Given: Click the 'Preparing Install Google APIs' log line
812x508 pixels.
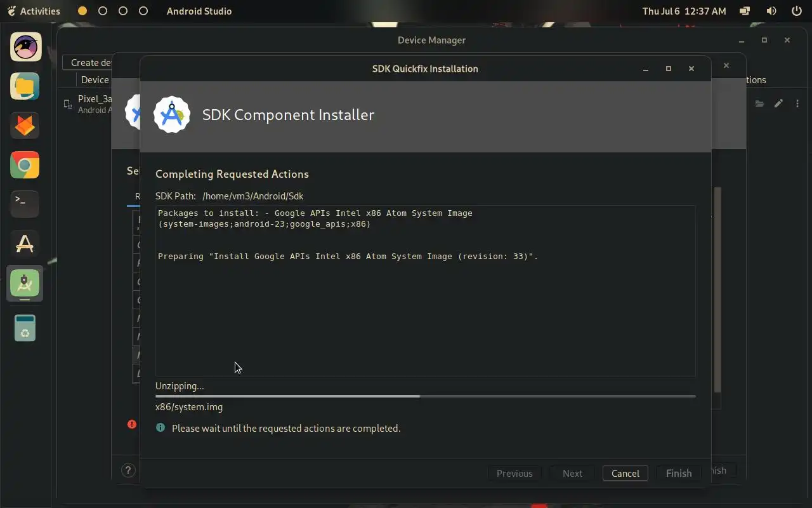Looking at the screenshot, I should [x=348, y=257].
